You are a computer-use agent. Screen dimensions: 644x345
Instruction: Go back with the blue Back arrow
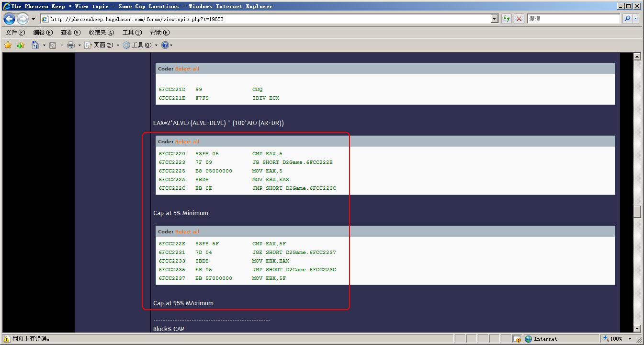pyautogui.click(x=10, y=19)
